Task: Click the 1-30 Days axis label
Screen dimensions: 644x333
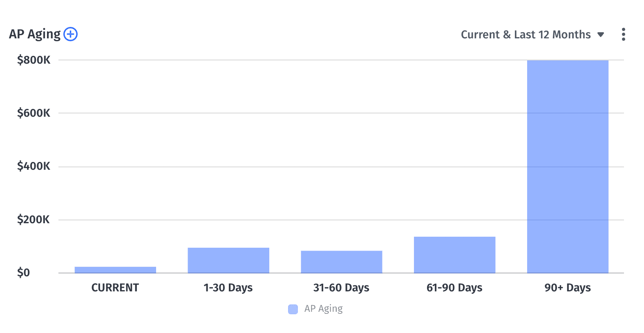Action: [x=228, y=288]
